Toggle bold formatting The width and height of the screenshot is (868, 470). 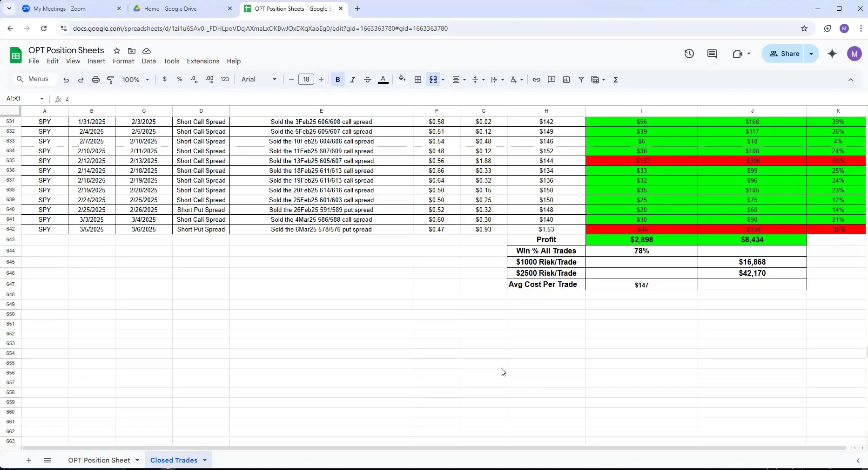(x=338, y=80)
